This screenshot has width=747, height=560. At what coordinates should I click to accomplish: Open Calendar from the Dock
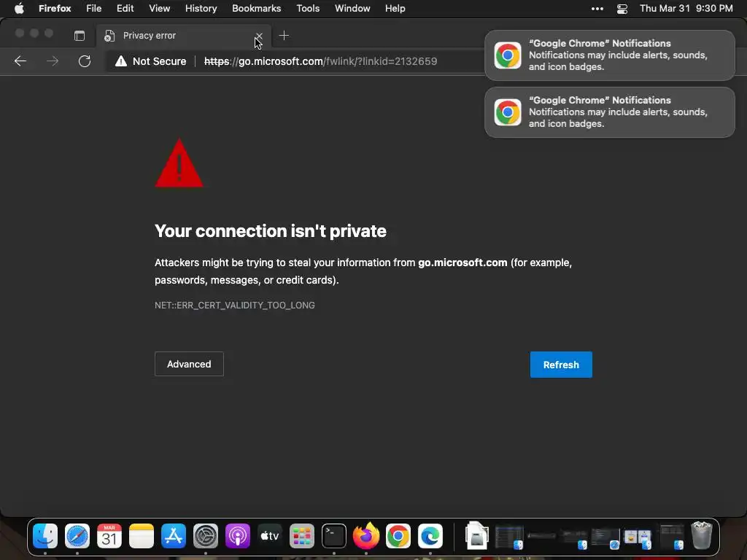[x=109, y=536]
